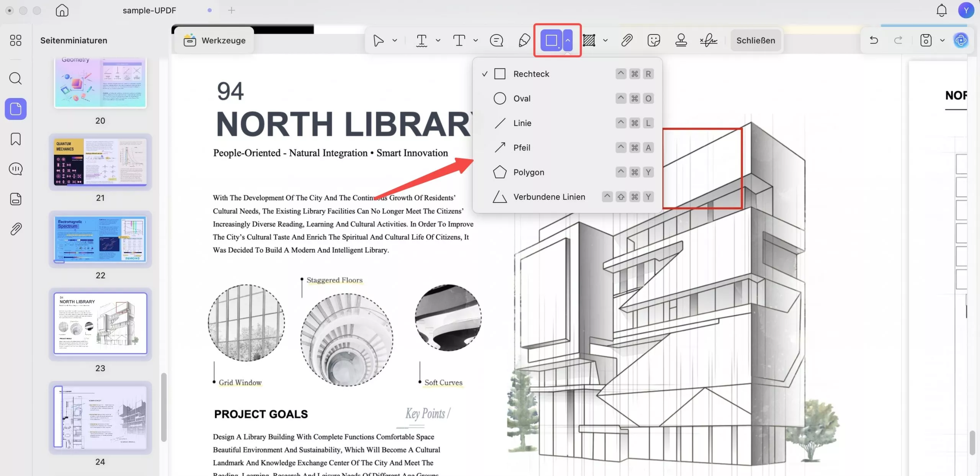Choose Pfeil from the shapes menu

coord(522,148)
